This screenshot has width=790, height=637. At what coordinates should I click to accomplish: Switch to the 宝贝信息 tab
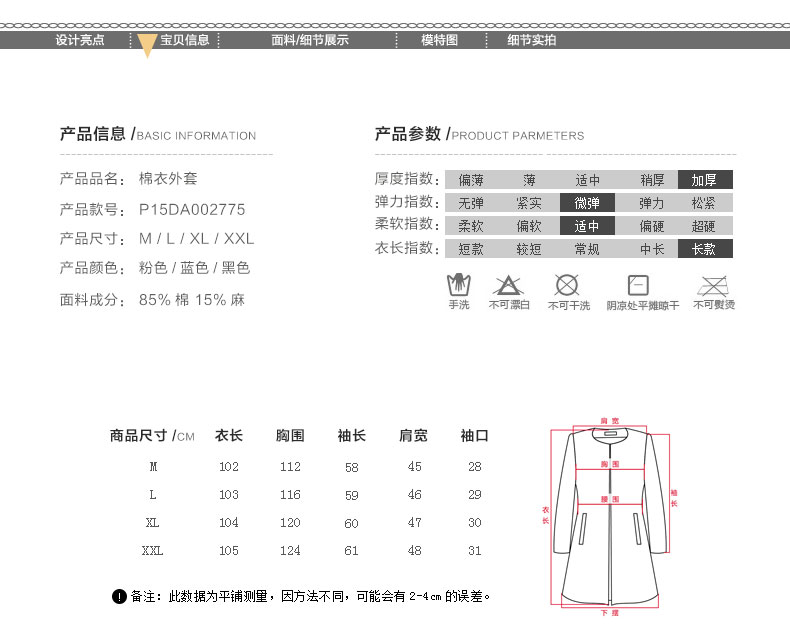coord(185,40)
